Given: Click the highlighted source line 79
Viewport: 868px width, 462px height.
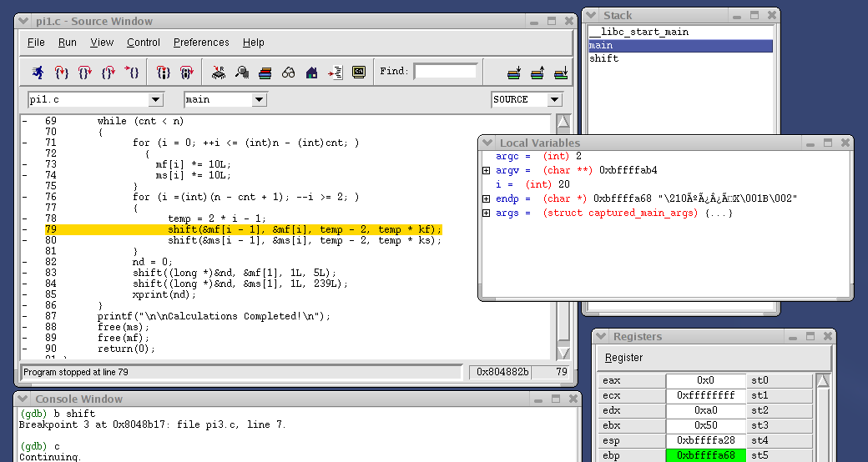Looking at the screenshot, I should [x=244, y=229].
